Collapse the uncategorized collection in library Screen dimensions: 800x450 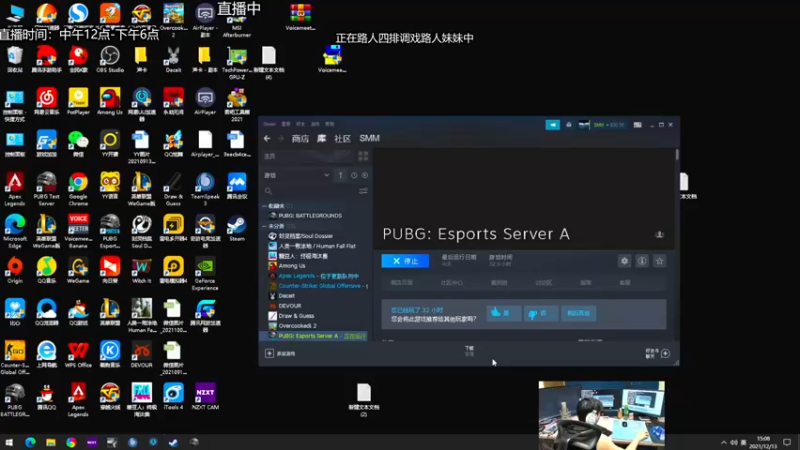point(264,226)
